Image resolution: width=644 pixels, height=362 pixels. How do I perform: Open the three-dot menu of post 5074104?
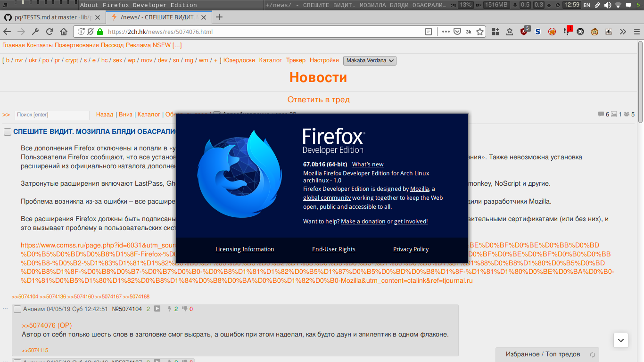5,308
